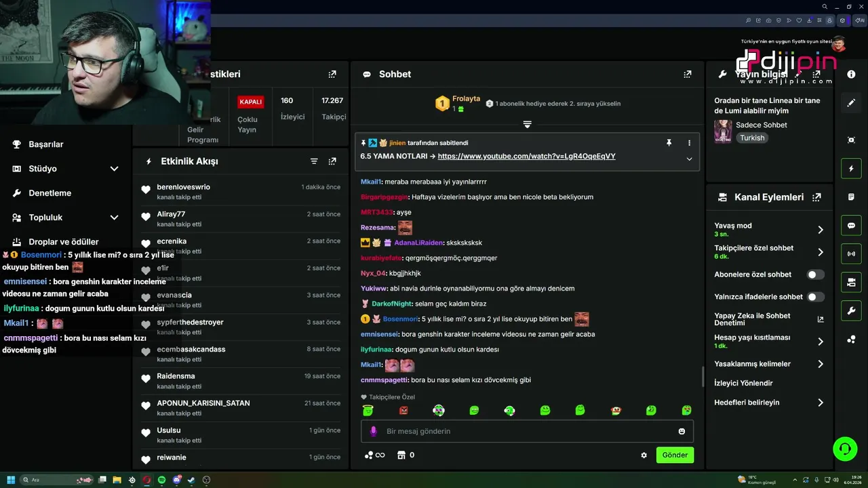Pop out the Kanal Eylemleri panel
The image size is (868, 488).
point(816,197)
